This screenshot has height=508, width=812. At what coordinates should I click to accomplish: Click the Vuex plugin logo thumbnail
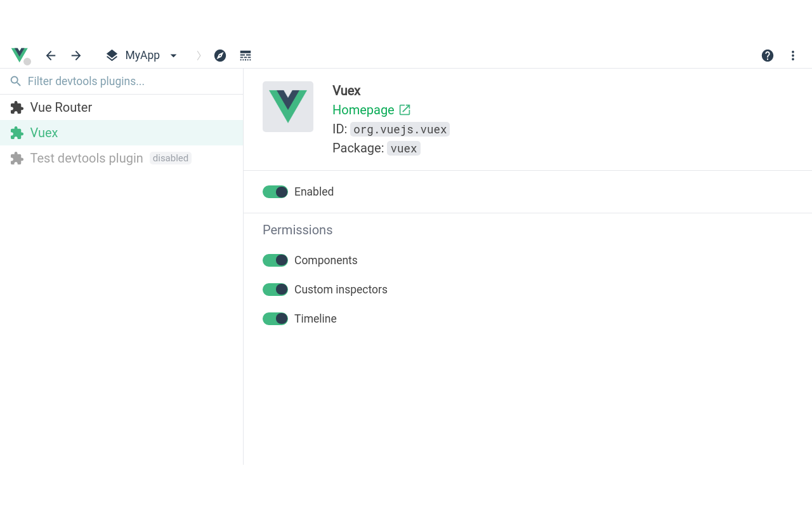click(288, 107)
